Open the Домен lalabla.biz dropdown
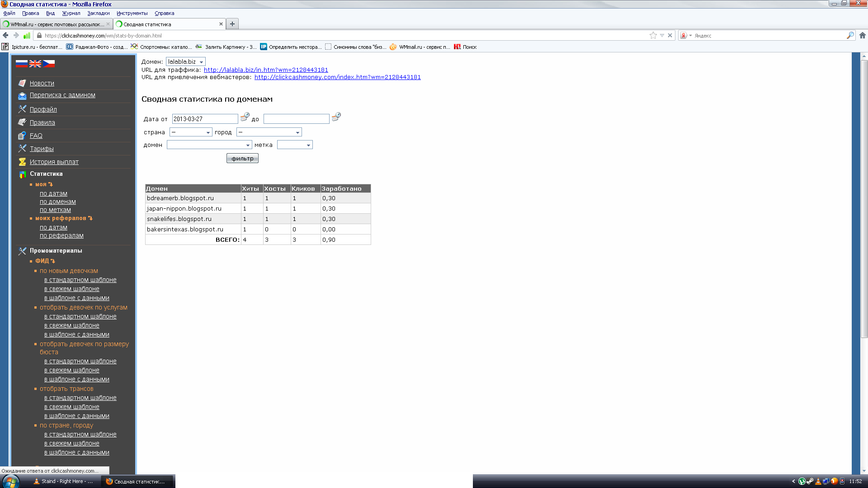Viewport: 868px width, 488px height. (186, 61)
